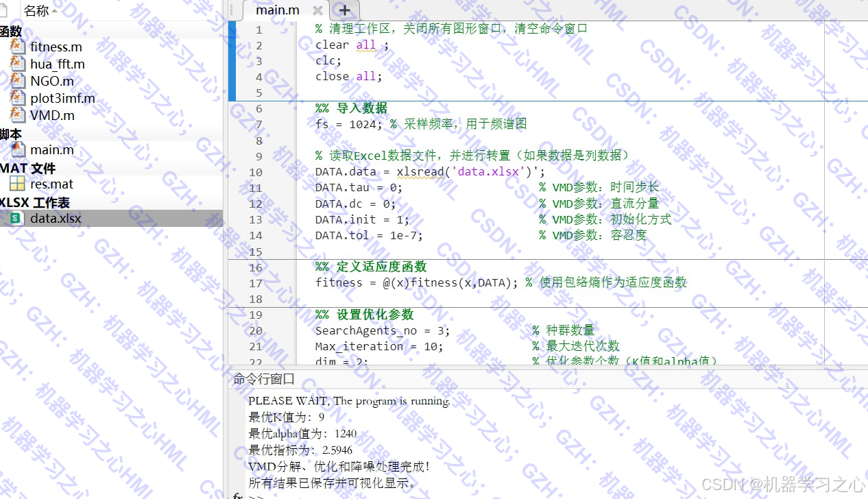The image size is (868, 499).
Task: Collapse the 函数 section in the file panel
Action: pyautogui.click(x=12, y=30)
